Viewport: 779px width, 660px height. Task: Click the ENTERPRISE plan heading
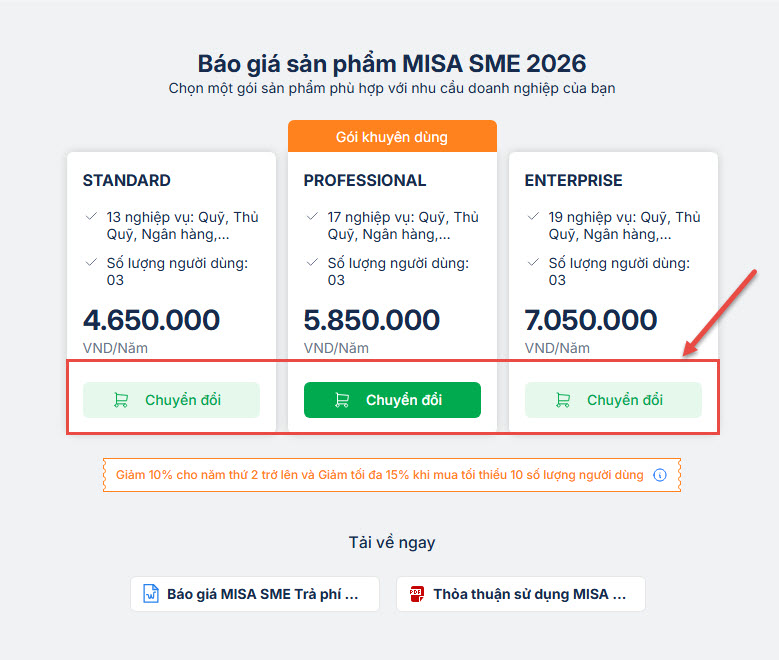point(574,181)
